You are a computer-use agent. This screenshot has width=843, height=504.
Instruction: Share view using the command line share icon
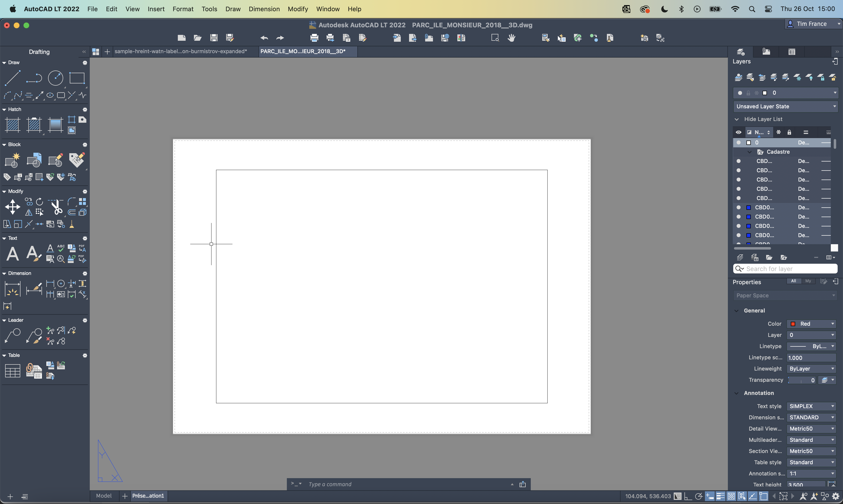pos(522,484)
